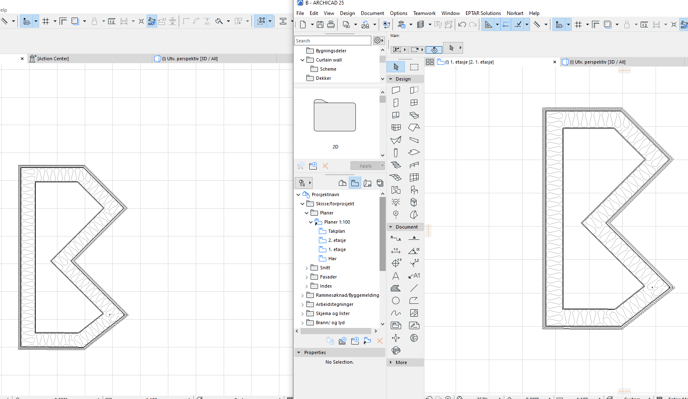Click the Print icon in toolbar
The image size is (688, 399).
click(331, 25)
